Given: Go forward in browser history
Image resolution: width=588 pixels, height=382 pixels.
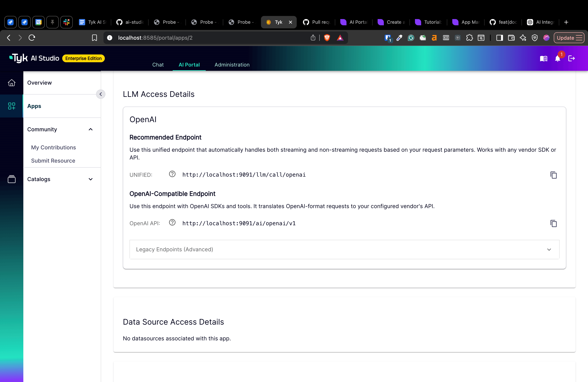Looking at the screenshot, I should click(x=20, y=38).
